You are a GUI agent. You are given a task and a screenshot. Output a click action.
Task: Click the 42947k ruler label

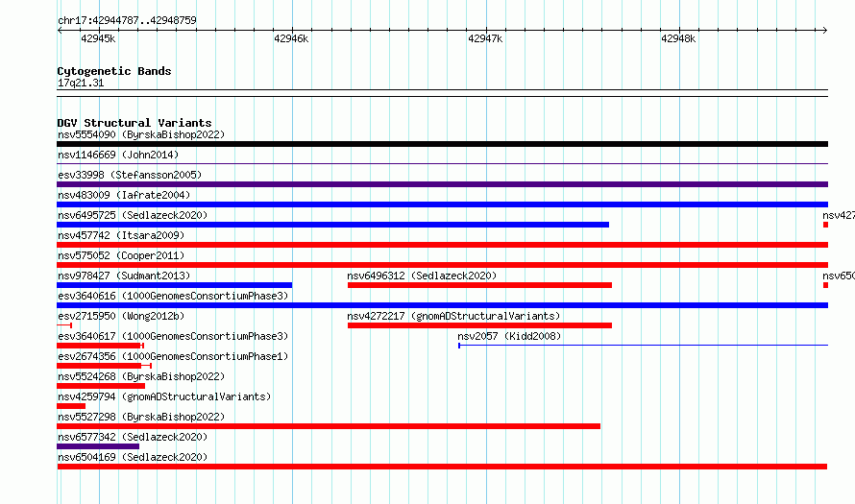click(x=485, y=38)
